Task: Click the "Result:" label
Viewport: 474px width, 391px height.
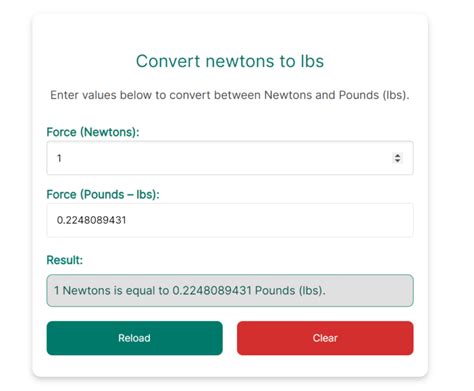Action: (x=64, y=260)
